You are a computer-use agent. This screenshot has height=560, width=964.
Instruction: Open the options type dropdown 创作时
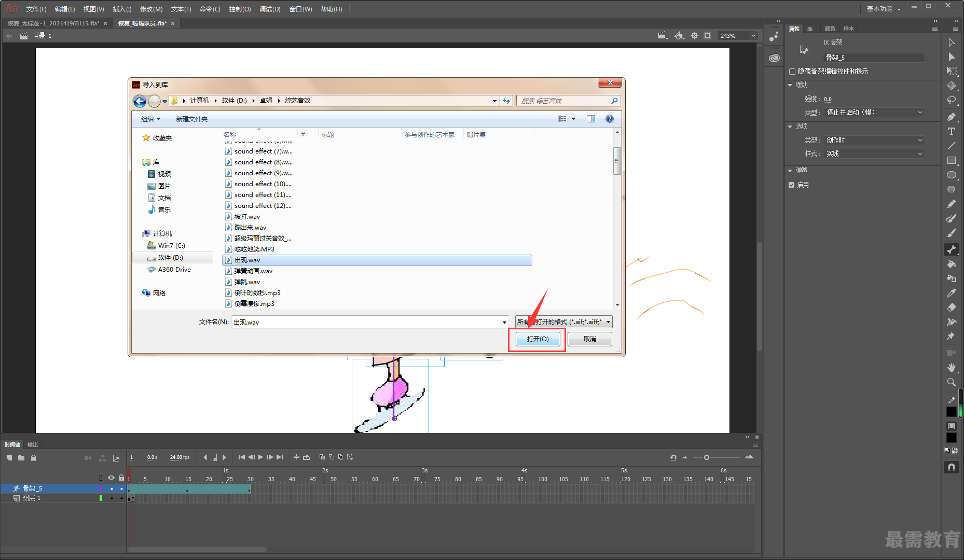(x=874, y=141)
